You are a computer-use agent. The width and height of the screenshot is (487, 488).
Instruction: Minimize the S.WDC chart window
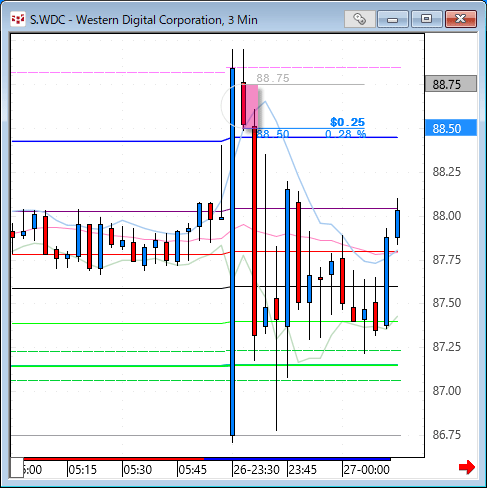(393, 19)
